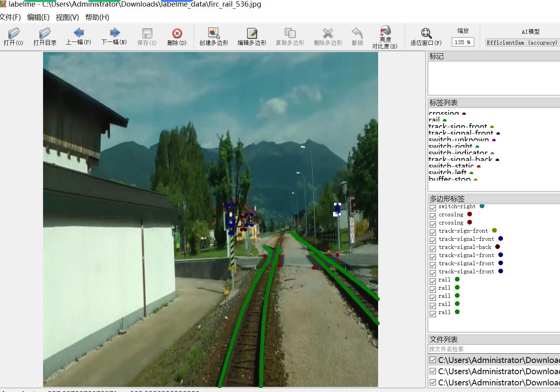
Task: Click the zoom percentage field
Action: [x=462, y=42]
